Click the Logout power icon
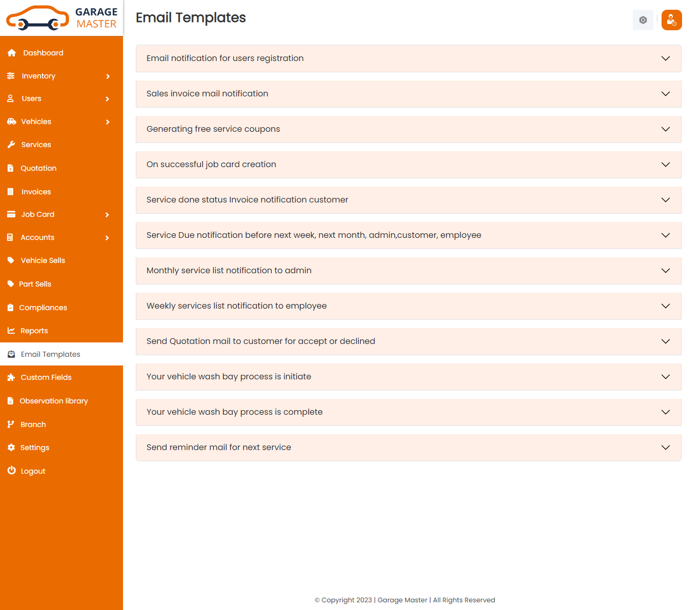Image resolution: width=700 pixels, height=610 pixels. [x=11, y=471]
